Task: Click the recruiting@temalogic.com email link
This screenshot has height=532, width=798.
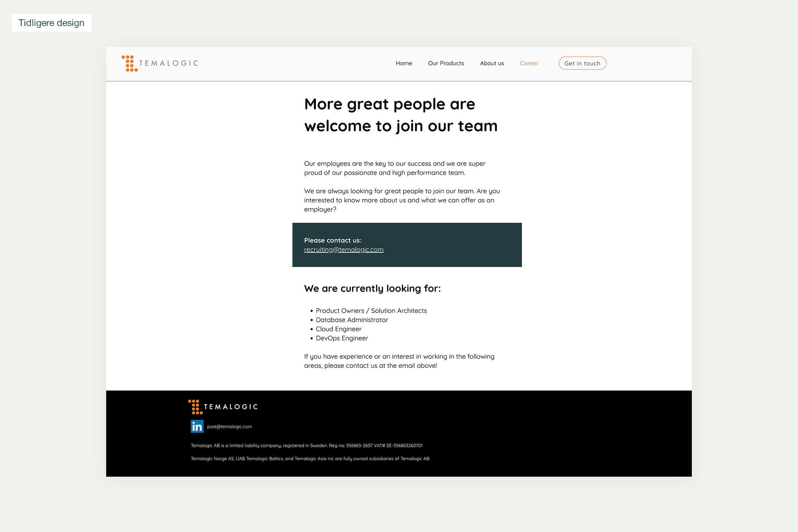Action: point(343,249)
